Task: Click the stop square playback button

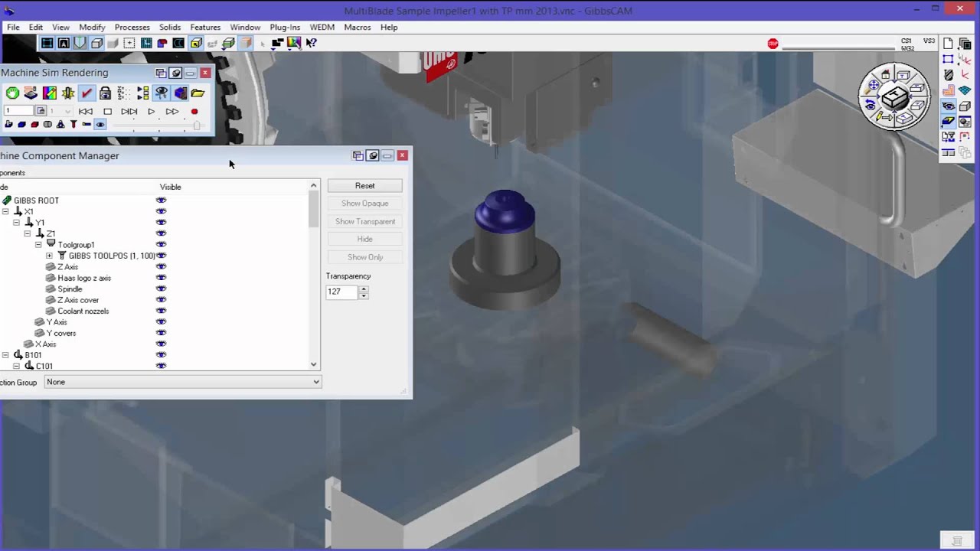Action: pos(107,111)
